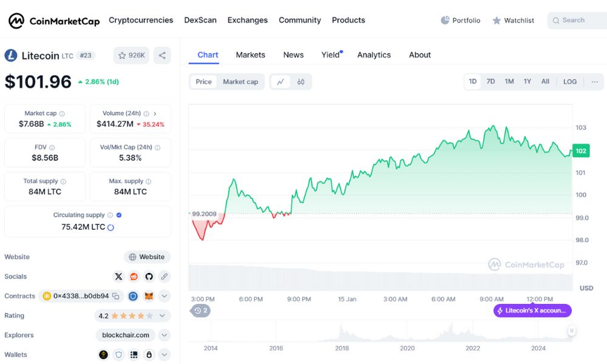Open the Community menu
The image size is (607, 364).
pyautogui.click(x=300, y=20)
